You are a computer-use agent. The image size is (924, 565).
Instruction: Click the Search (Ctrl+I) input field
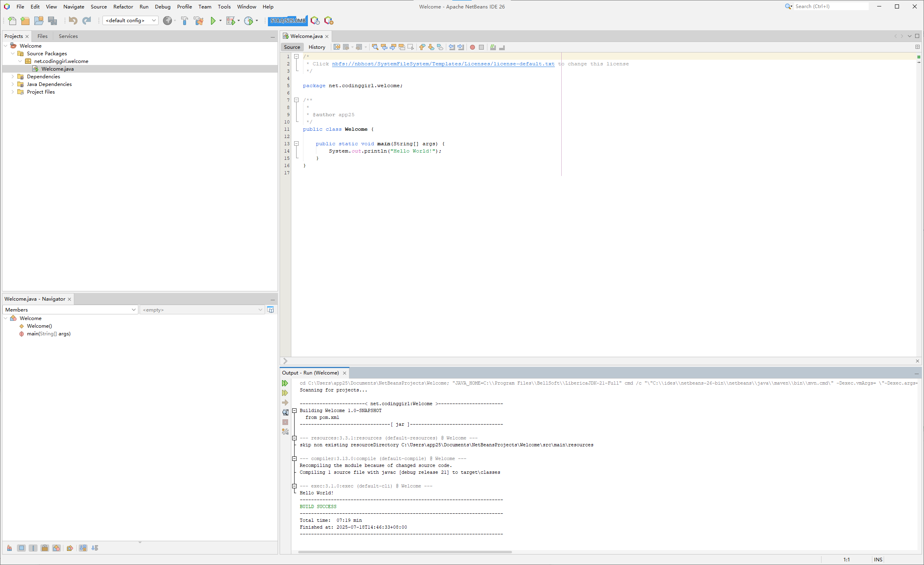831,6
